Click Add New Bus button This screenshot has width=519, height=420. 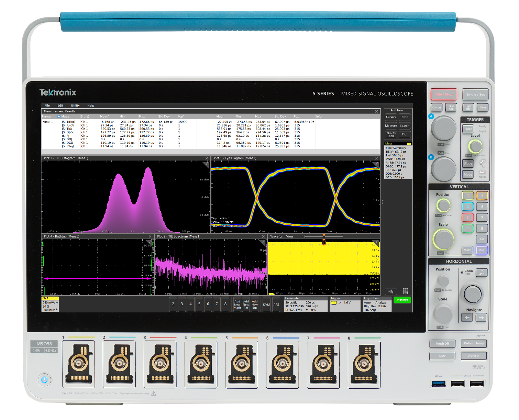pyautogui.click(x=255, y=305)
